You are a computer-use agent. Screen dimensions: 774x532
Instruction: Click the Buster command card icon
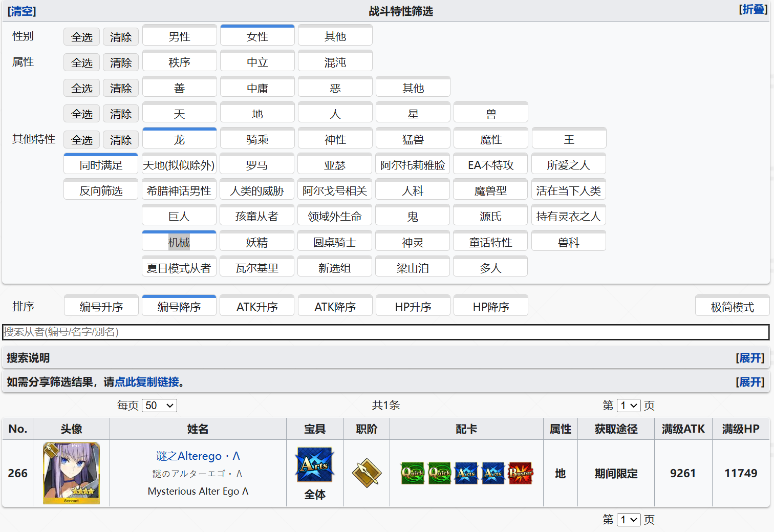520,473
